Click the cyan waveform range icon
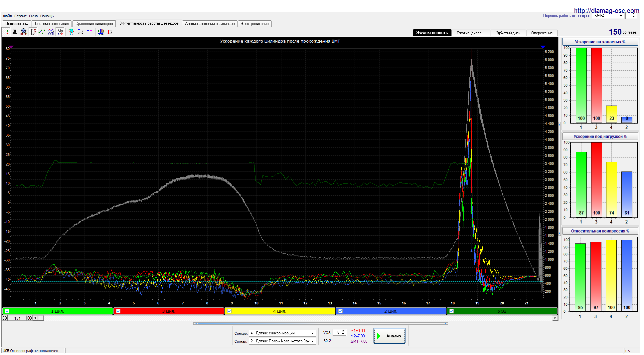Viewport: 644px width, 355px height. (x=72, y=32)
